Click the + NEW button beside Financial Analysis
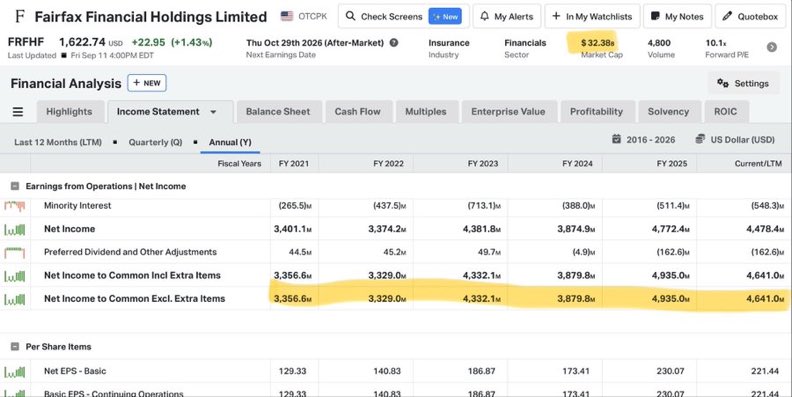 coord(147,83)
